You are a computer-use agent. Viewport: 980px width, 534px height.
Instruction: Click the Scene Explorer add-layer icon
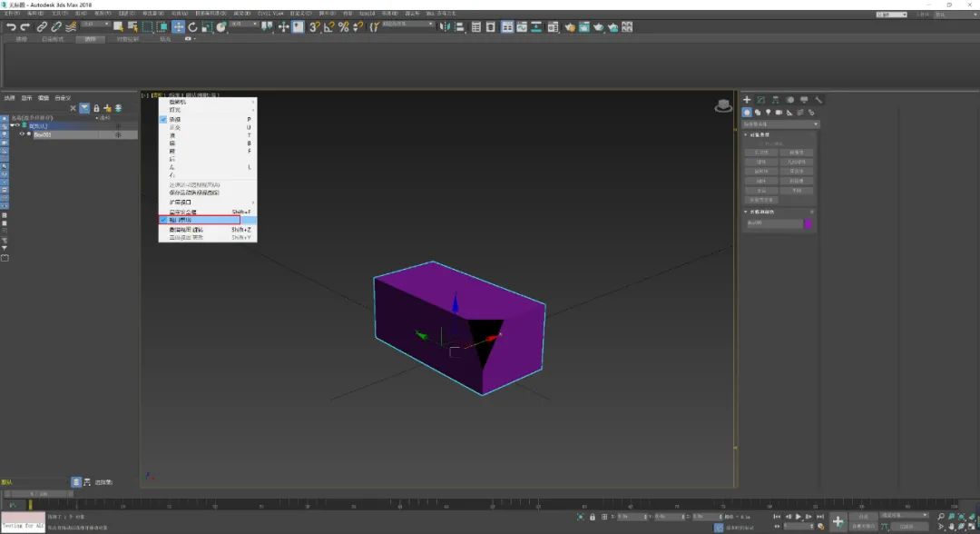(x=107, y=108)
